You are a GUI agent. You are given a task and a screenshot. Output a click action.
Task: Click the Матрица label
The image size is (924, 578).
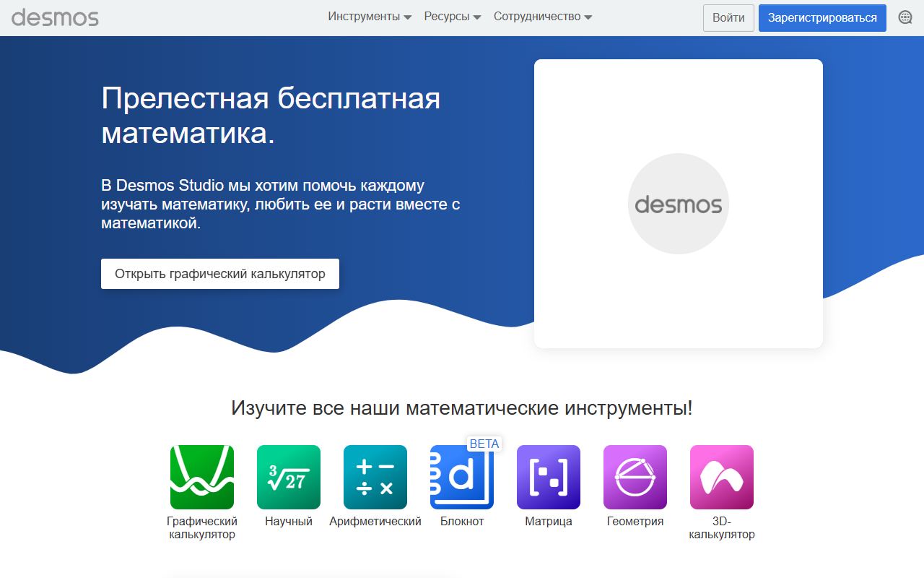(x=549, y=521)
